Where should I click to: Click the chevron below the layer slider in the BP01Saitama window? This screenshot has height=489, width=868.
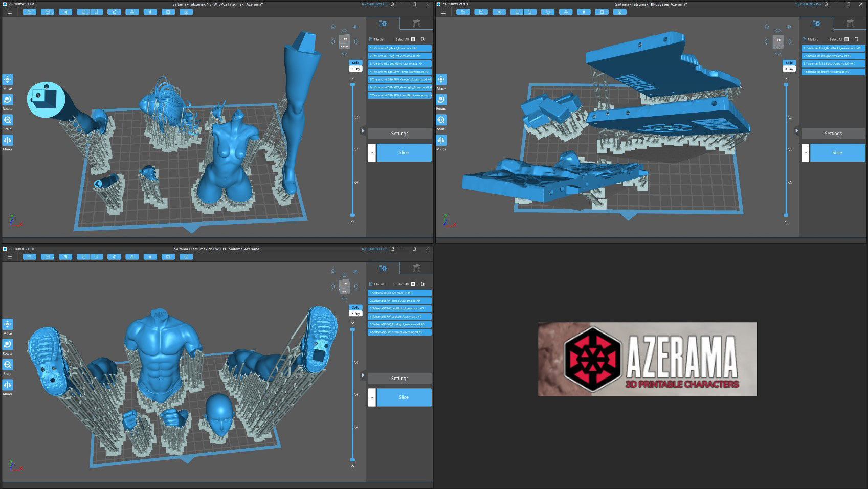coord(352,466)
